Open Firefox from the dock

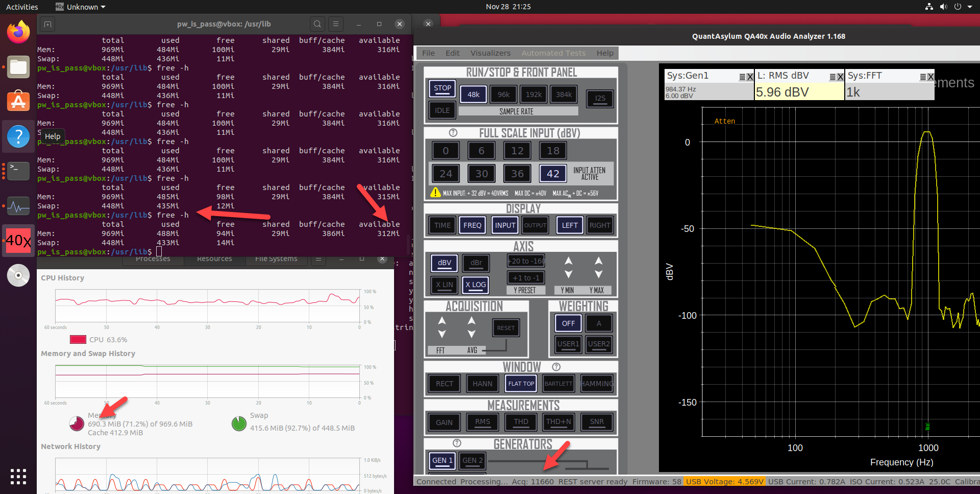click(x=18, y=32)
